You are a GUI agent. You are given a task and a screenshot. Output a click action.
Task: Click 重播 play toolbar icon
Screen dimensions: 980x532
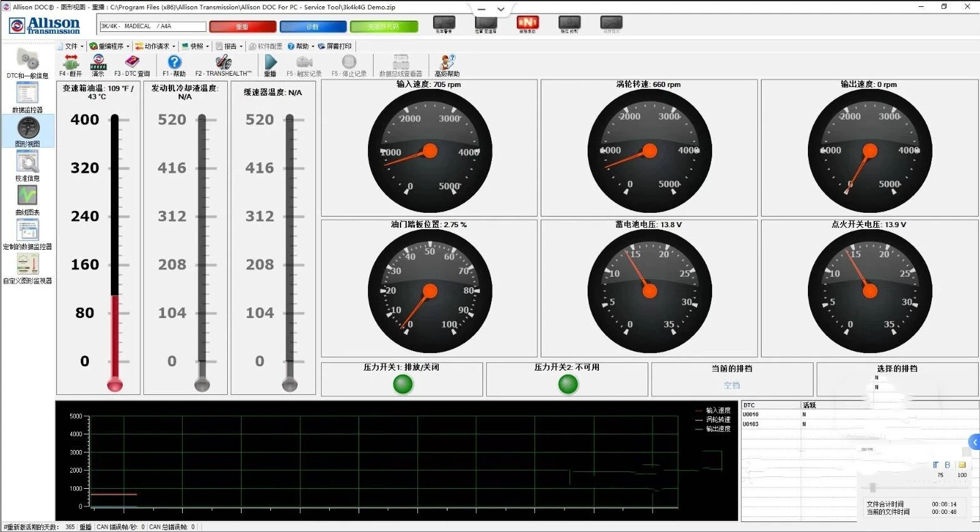coord(270,65)
